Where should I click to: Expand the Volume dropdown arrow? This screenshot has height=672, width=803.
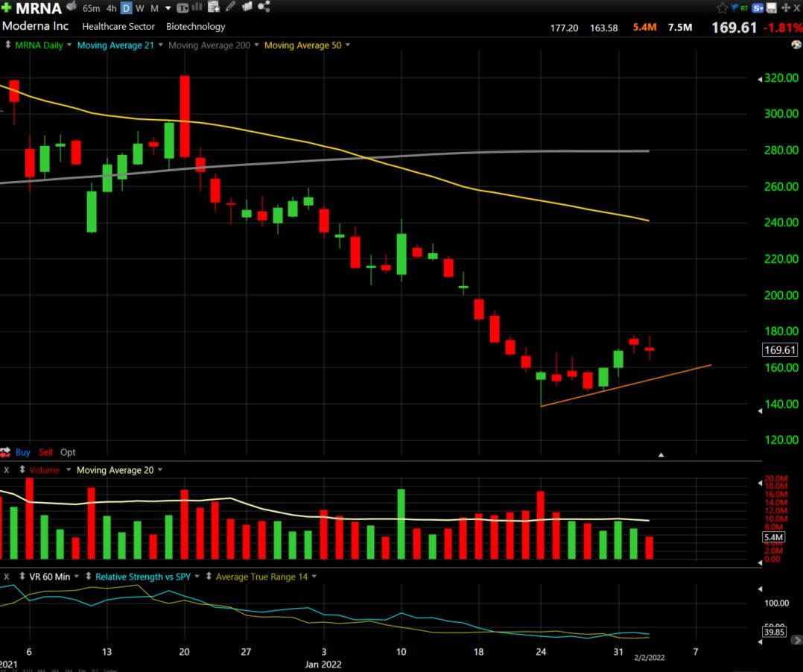[x=68, y=469]
